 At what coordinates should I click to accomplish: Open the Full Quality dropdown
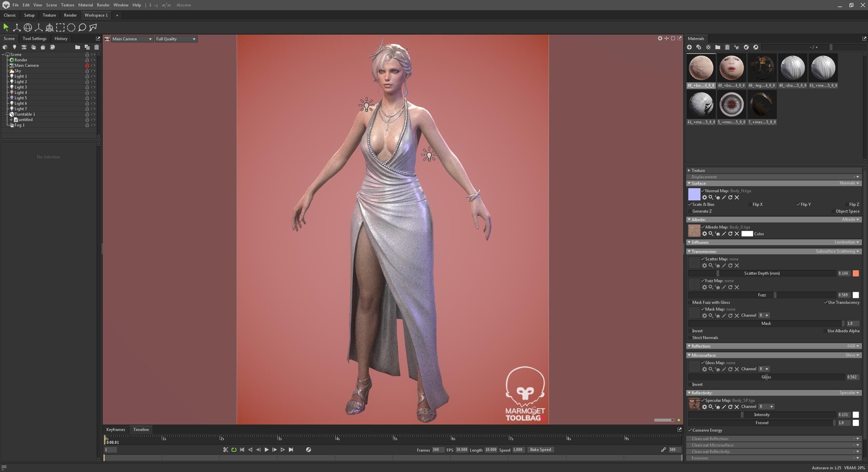(176, 39)
